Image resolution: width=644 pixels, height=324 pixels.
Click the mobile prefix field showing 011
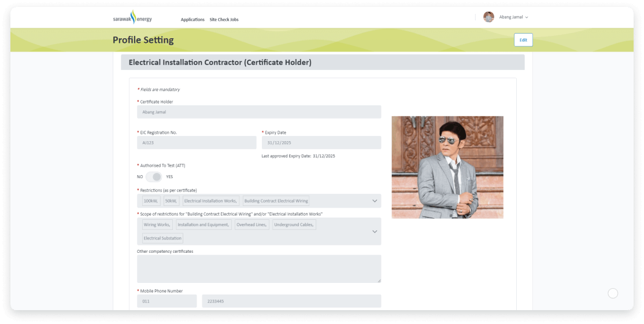tap(166, 301)
